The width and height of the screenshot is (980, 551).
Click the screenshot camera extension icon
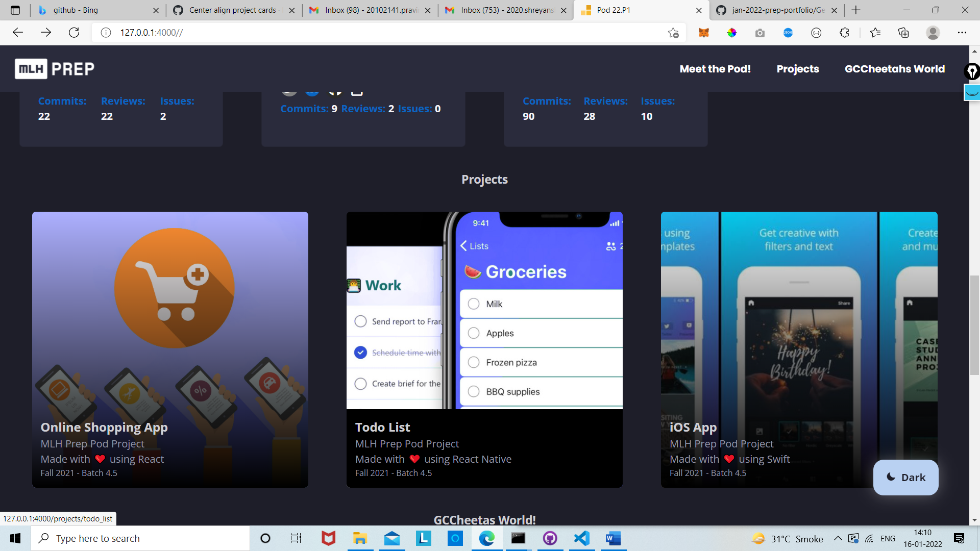(x=760, y=33)
